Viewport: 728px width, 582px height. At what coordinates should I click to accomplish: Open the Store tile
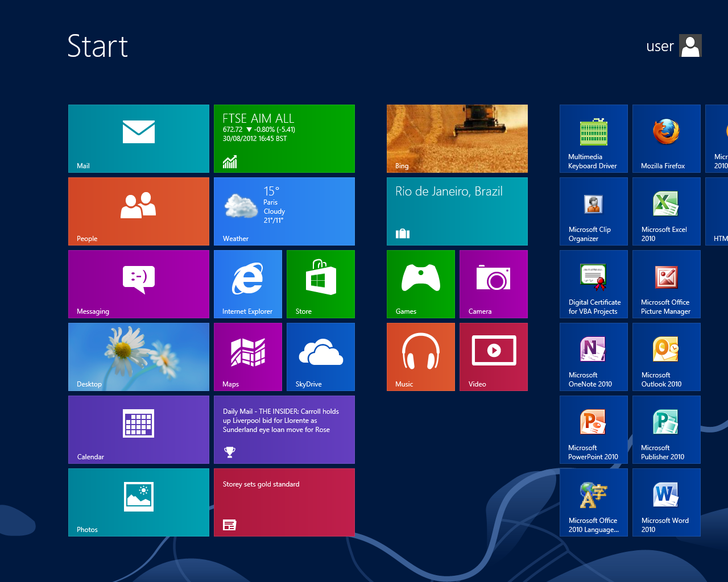(321, 284)
